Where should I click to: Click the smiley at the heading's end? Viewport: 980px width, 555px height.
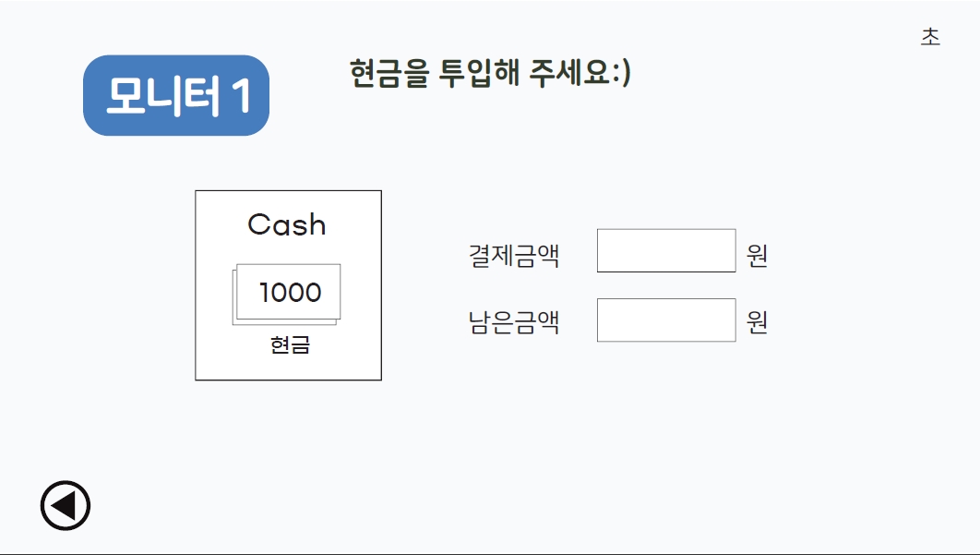622,73
